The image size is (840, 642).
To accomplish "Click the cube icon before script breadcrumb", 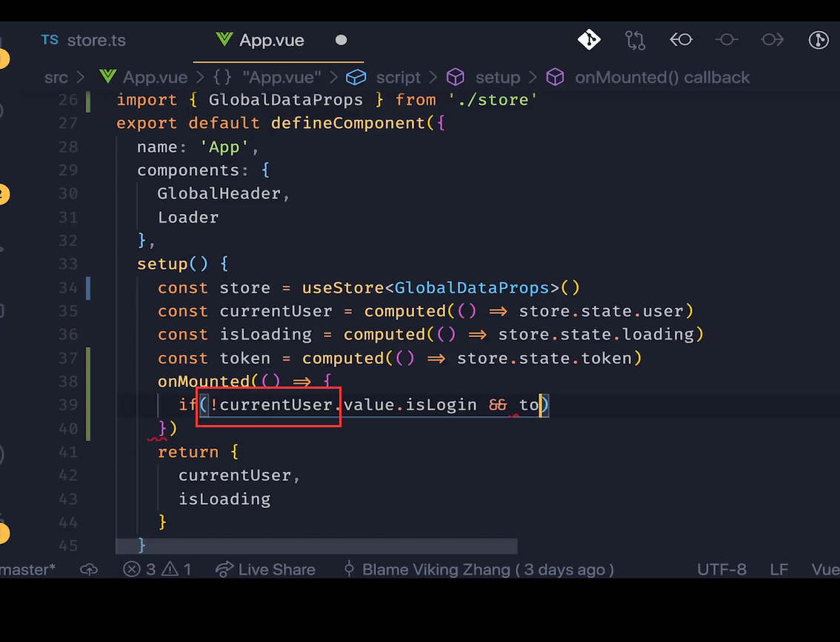I will tap(356, 77).
